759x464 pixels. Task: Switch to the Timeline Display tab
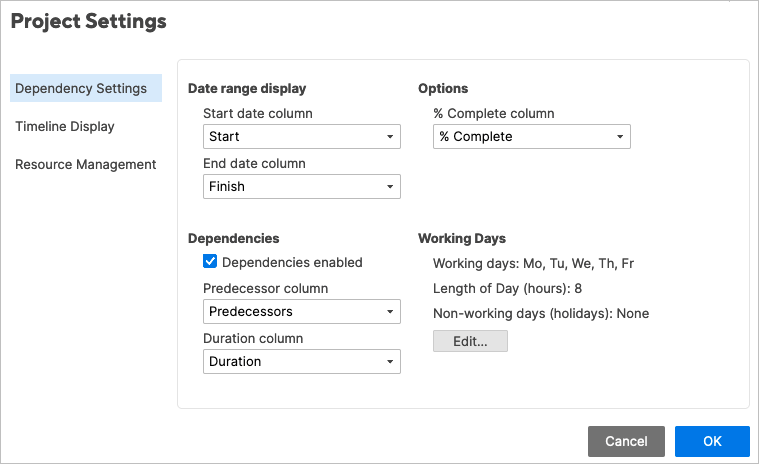click(x=65, y=126)
